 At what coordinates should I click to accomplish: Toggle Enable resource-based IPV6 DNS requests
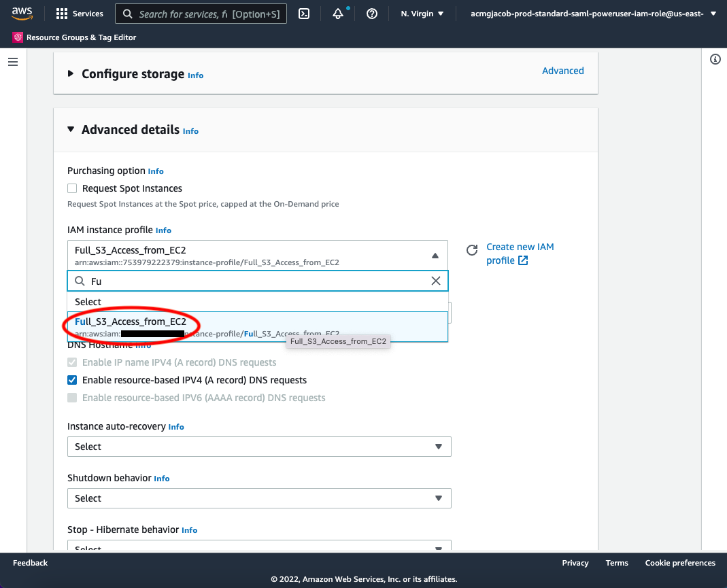(x=72, y=398)
